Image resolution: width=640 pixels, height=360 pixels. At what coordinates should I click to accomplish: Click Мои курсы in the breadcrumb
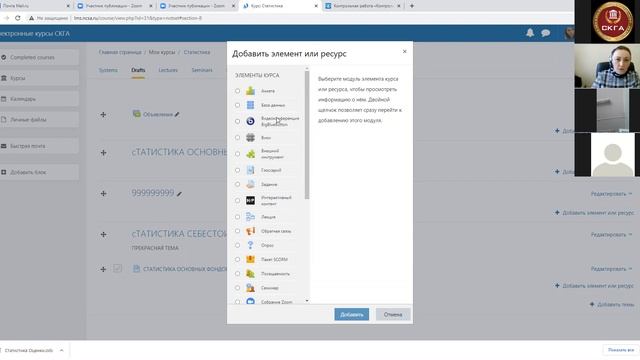coord(162,52)
